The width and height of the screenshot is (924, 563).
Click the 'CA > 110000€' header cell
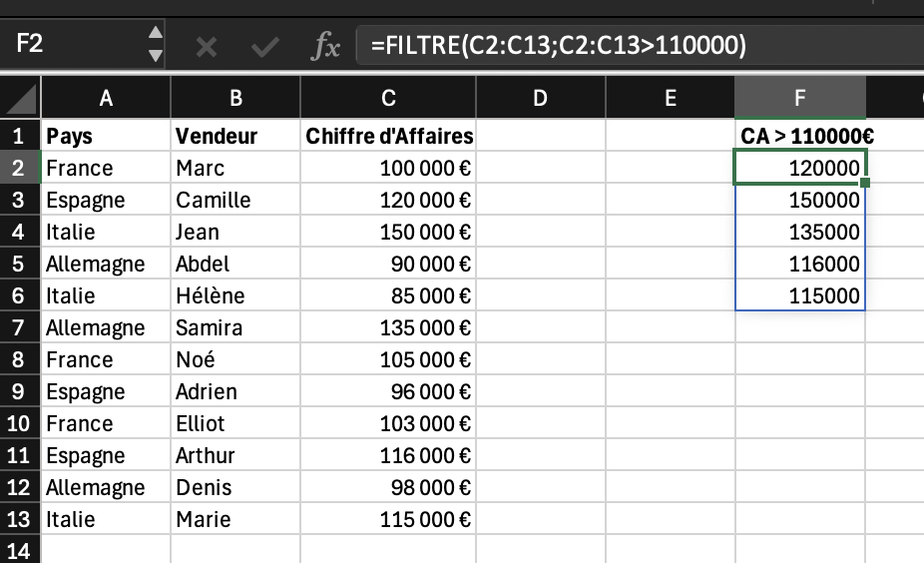(x=800, y=136)
